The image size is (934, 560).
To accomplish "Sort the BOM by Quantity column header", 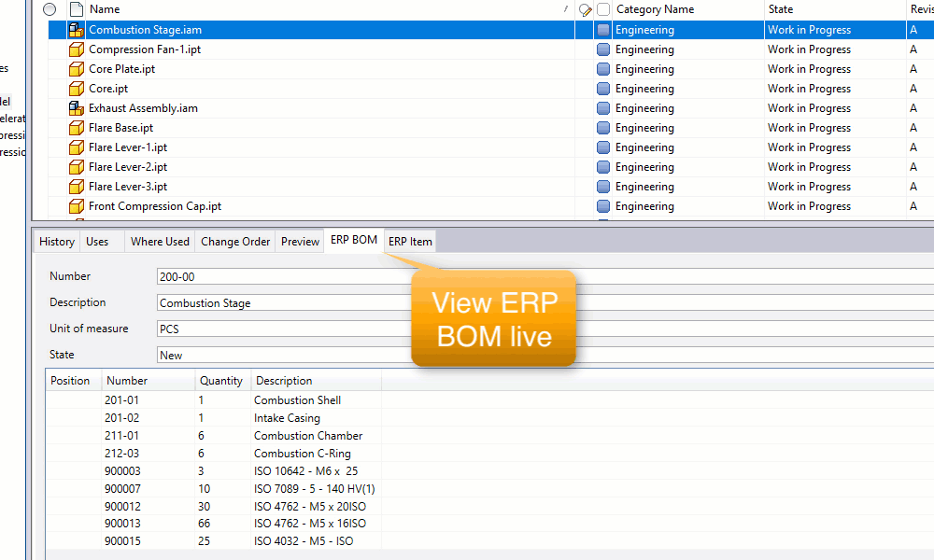I will tap(221, 381).
